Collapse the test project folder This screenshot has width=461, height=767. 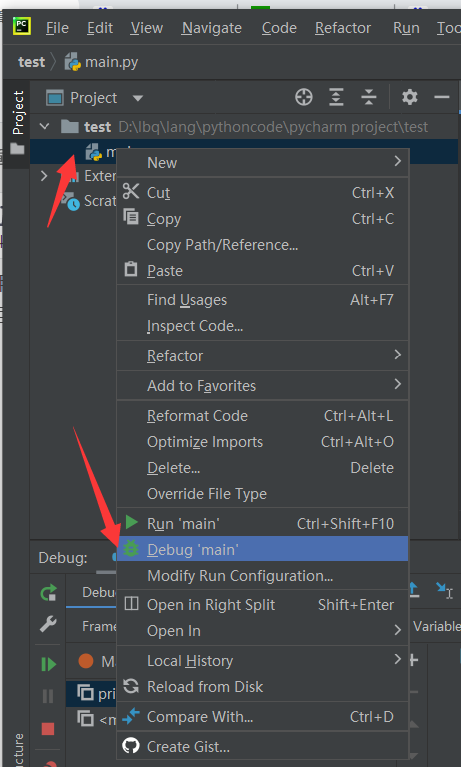pos(45,127)
